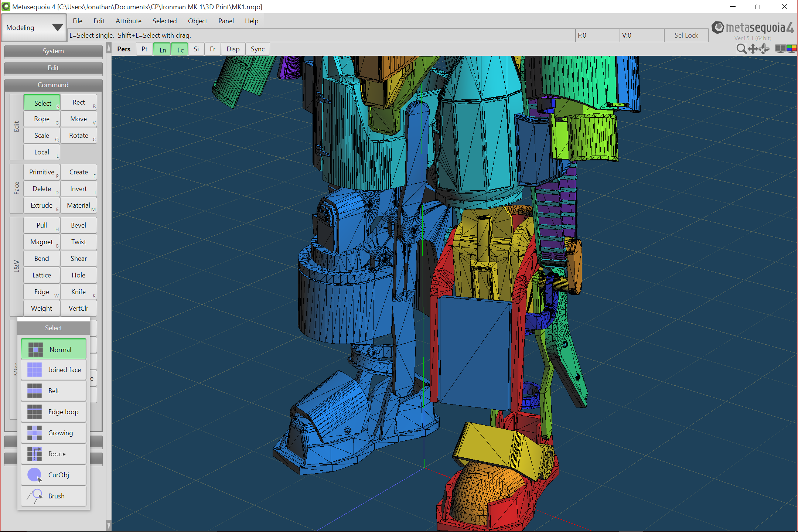The image size is (798, 532).
Task: Click the Metasequoia logo at top right
Action: coord(753,28)
